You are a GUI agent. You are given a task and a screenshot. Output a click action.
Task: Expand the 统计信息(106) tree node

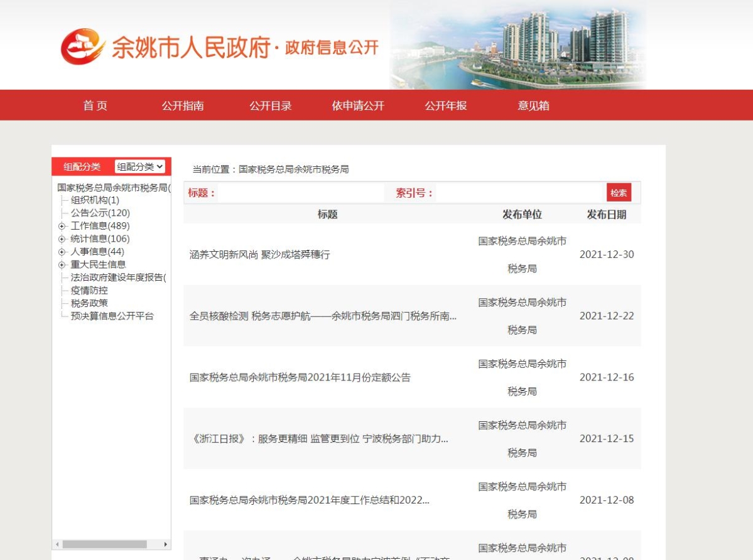coord(62,239)
